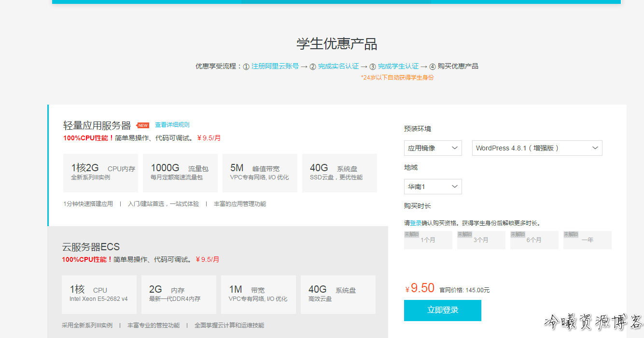Screen dimensions: 644x338
Task: Click the 学生优惠产品 heading
Action: 337,44
